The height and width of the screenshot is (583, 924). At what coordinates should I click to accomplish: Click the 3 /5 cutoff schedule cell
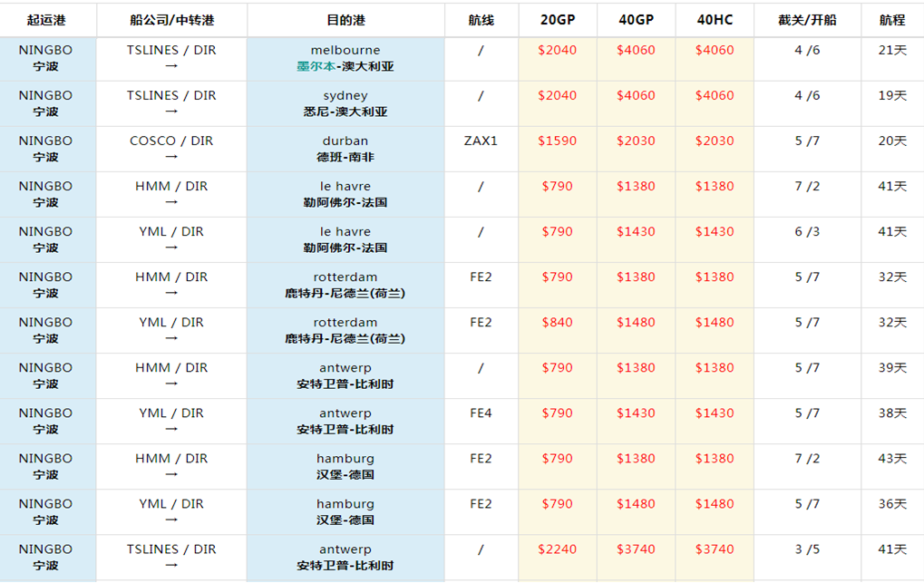807,549
